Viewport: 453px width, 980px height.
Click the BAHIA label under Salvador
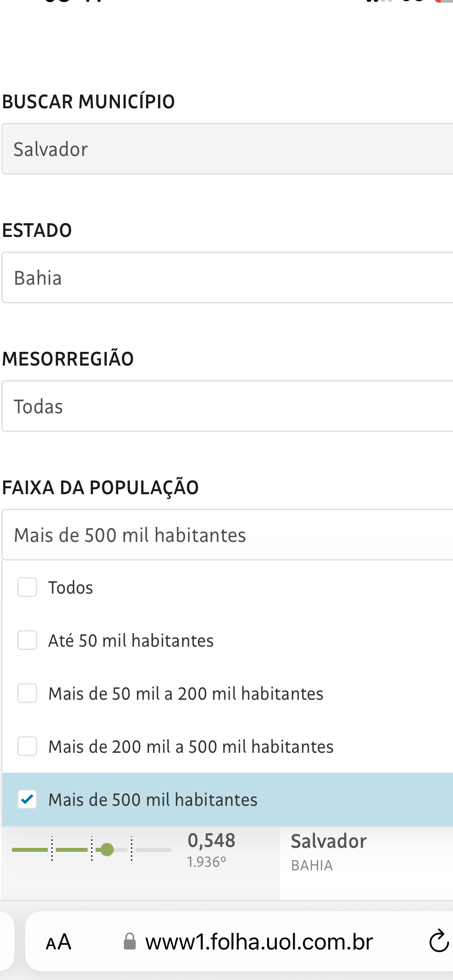312,866
